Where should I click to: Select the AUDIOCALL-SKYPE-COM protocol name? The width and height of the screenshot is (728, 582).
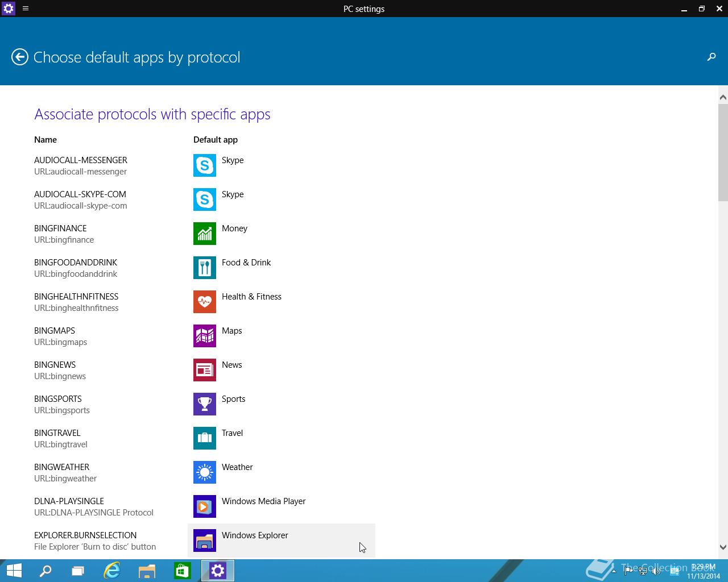(x=80, y=194)
